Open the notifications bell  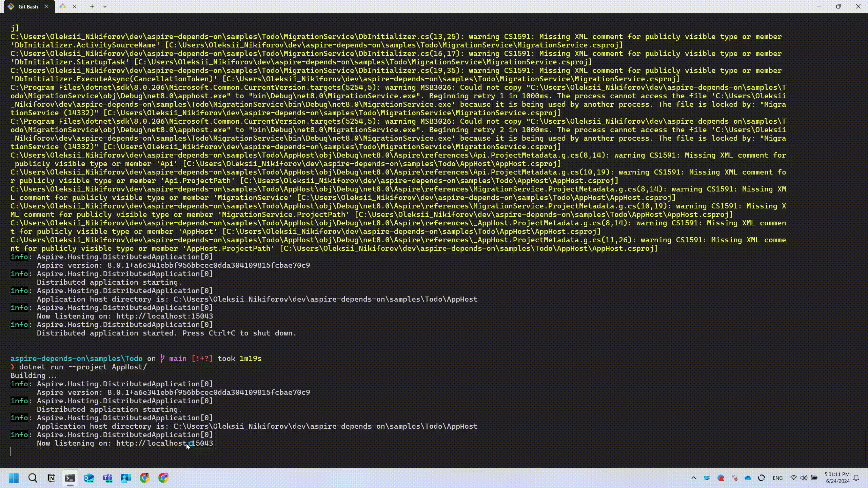click(x=856, y=478)
